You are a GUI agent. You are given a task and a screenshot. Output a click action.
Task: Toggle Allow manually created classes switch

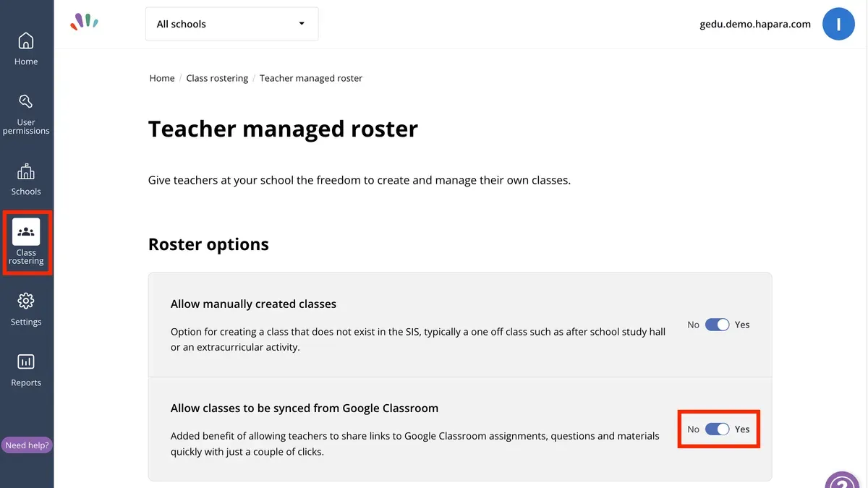tap(718, 325)
